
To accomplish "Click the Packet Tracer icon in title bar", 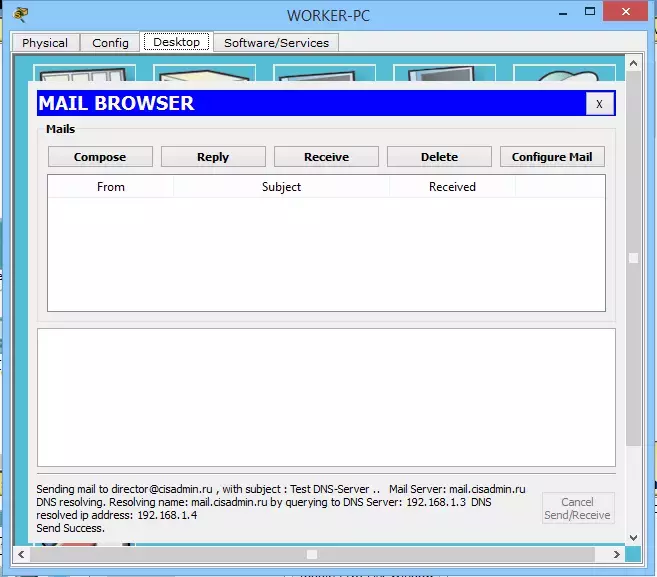I will 21,14.
